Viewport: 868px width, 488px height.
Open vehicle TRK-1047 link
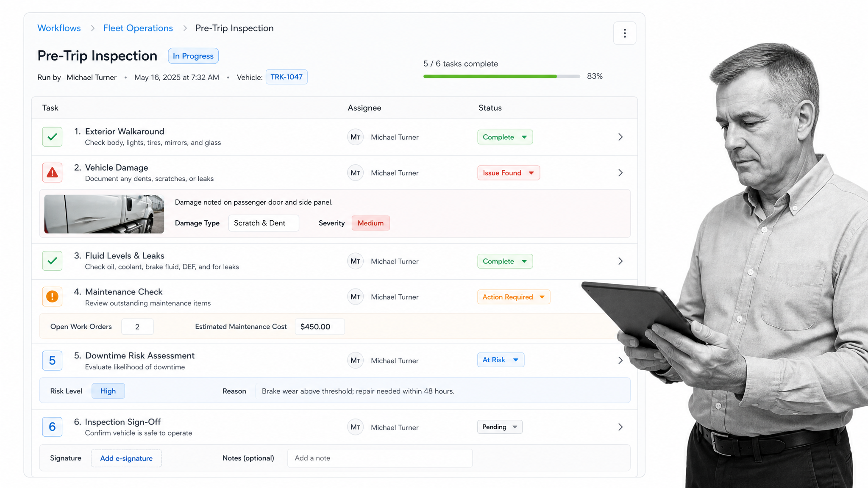(x=287, y=77)
